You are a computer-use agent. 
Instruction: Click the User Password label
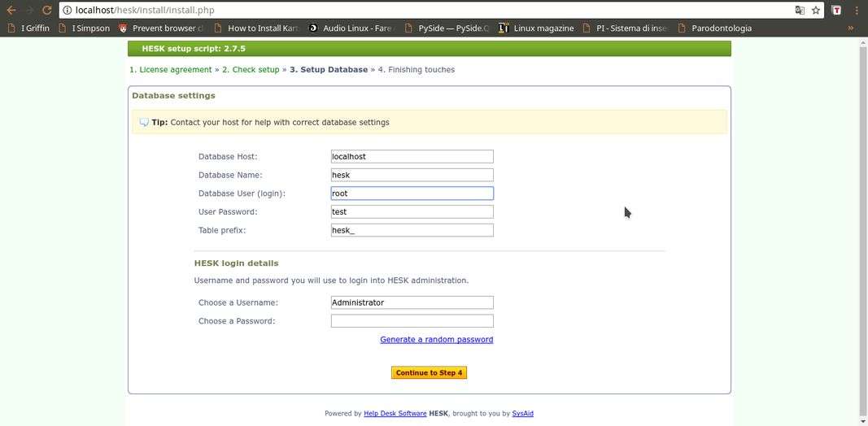228,212
